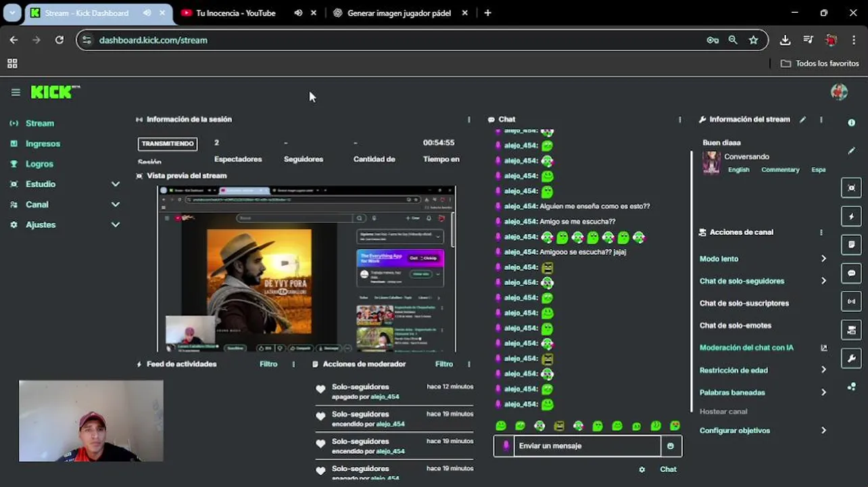This screenshot has width=868, height=487.
Task: Open Moderación del chat con IA
Action: click(746, 348)
